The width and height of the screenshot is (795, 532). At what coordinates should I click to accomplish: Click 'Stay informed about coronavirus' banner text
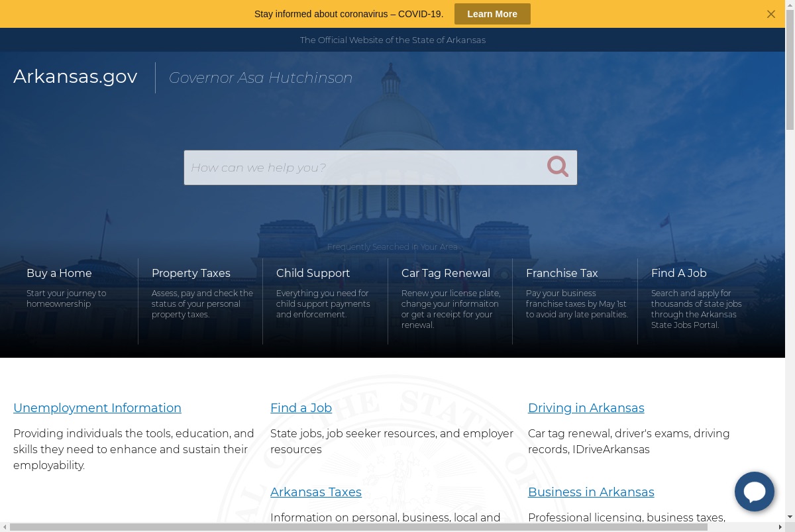(x=348, y=14)
